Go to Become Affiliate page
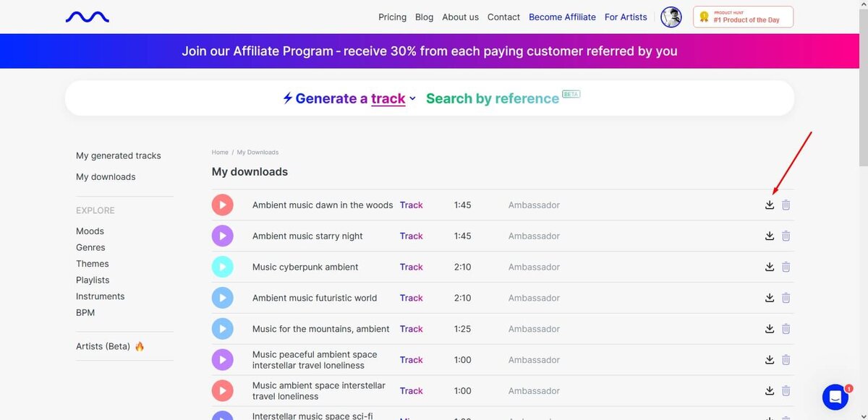 pyautogui.click(x=562, y=17)
